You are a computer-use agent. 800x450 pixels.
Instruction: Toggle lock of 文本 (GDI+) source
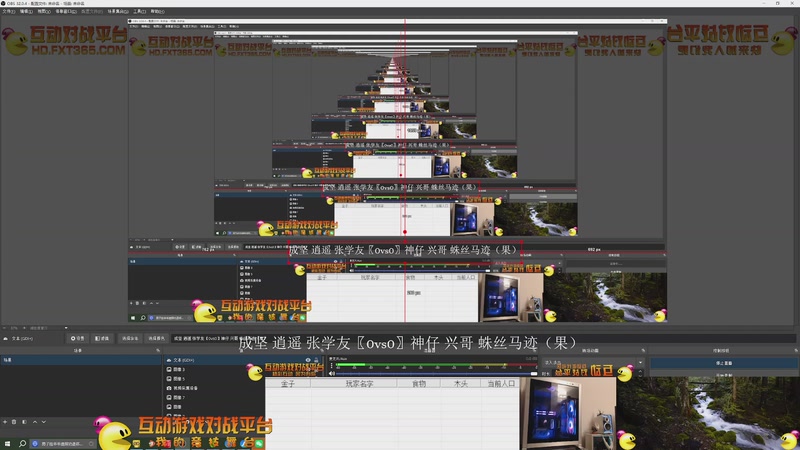pyautogui.click(x=316, y=360)
